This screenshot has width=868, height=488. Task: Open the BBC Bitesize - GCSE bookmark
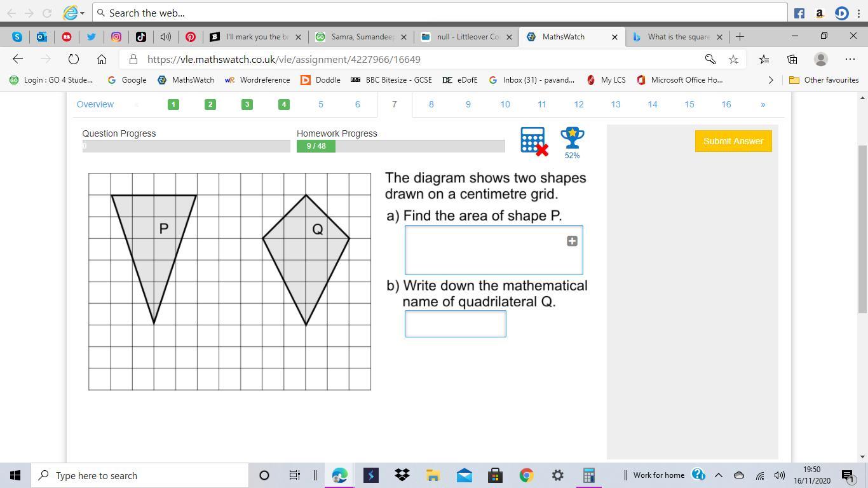[x=391, y=80]
